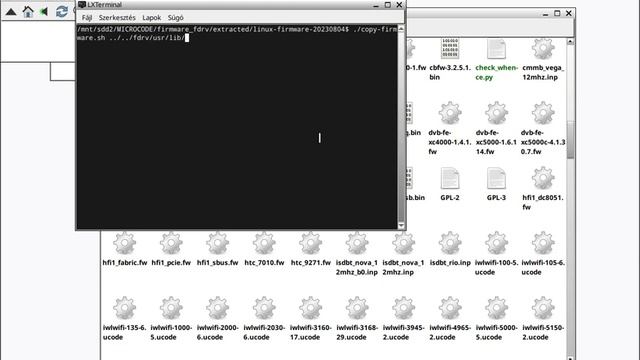Go to home folder in file manager
The height and width of the screenshot is (360, 640).
28,11
